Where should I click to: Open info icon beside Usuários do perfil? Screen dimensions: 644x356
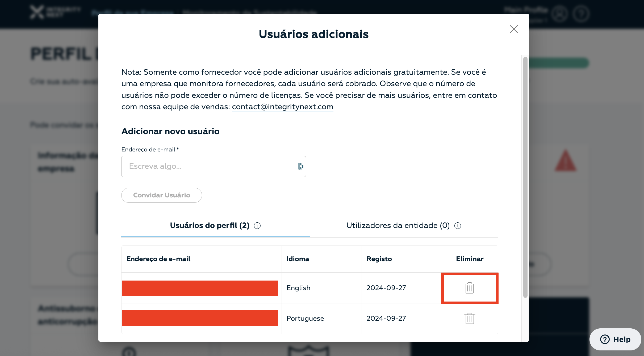pos(257,226)
